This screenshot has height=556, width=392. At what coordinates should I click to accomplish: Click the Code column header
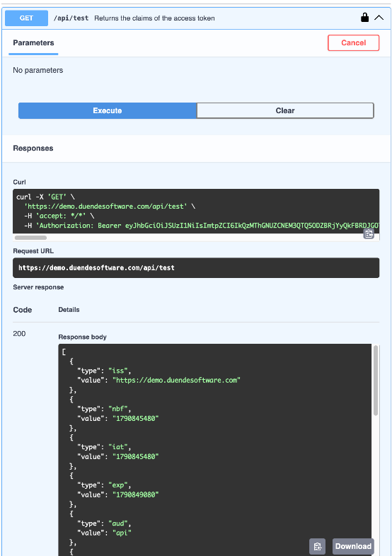point(23,310)
